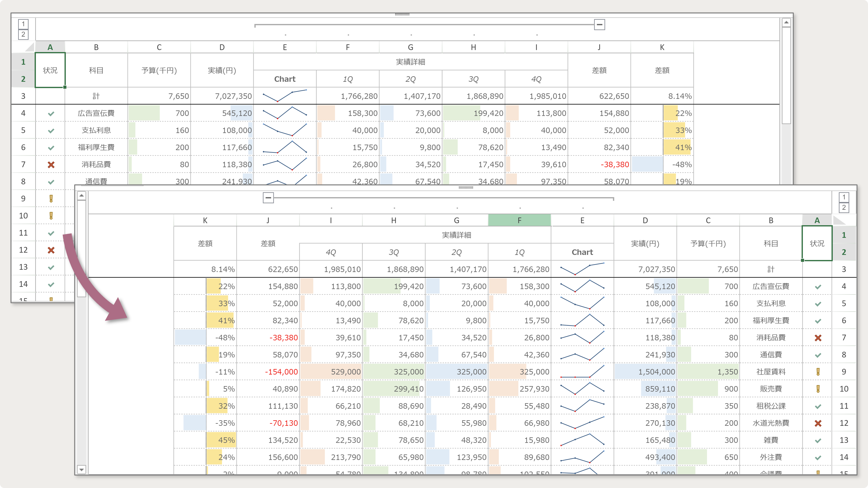Click exclamation icon in row 9 of back sheet

click(51, 199)
